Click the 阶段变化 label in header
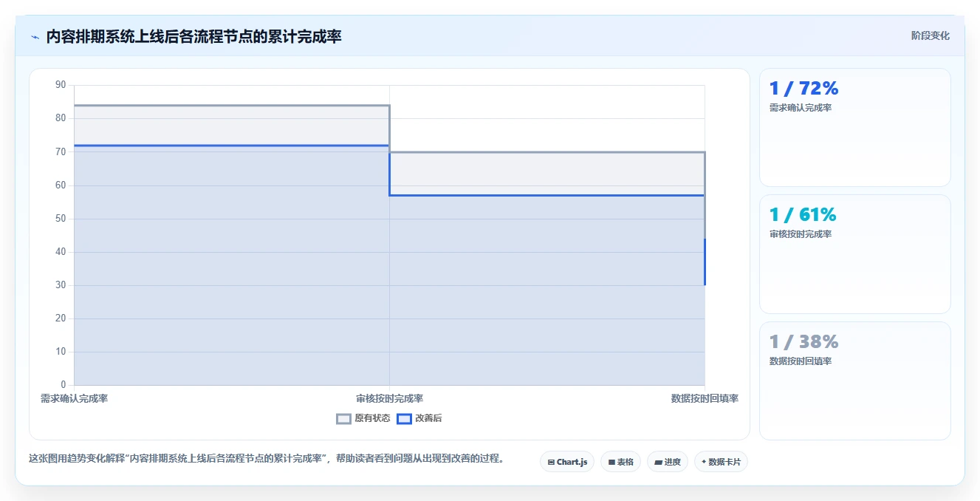This screenshot has width=980, height=501. coord(931,35)
